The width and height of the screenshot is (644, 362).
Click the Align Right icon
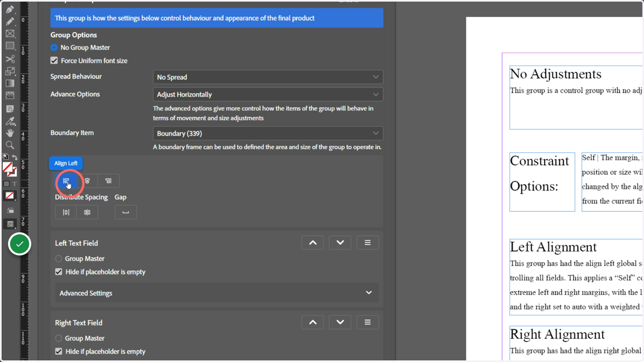(108, 181)
